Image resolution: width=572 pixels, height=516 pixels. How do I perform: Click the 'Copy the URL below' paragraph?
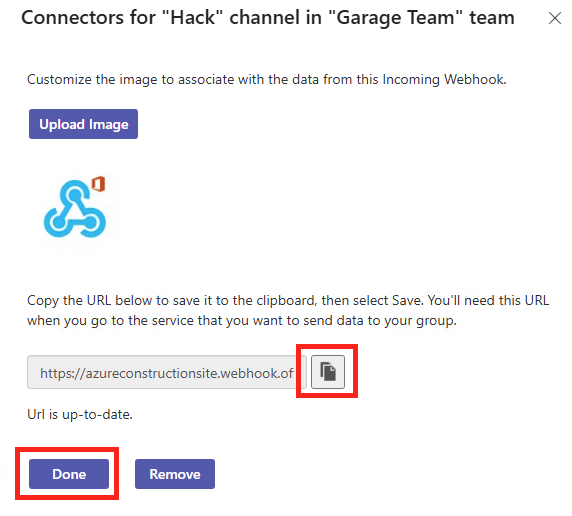tap(288, 311)
